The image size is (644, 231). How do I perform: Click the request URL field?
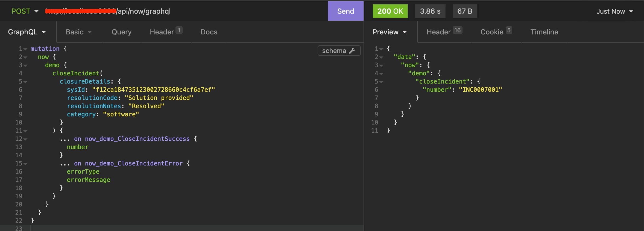[x=186, y=11]
